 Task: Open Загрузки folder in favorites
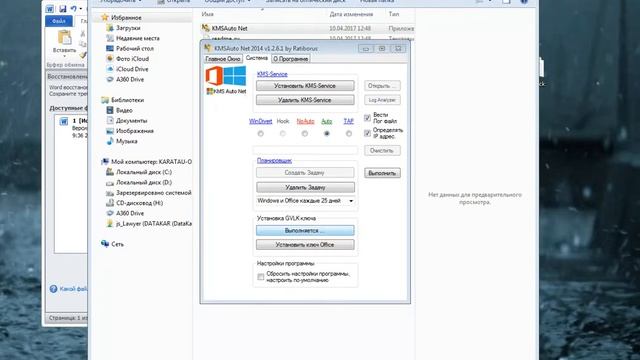(128, 28)
